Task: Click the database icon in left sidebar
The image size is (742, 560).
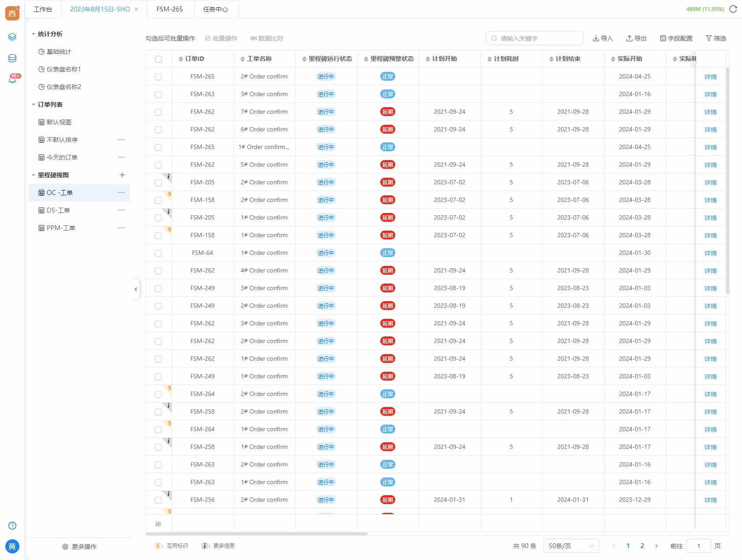Action: click(x=12, y=58)
